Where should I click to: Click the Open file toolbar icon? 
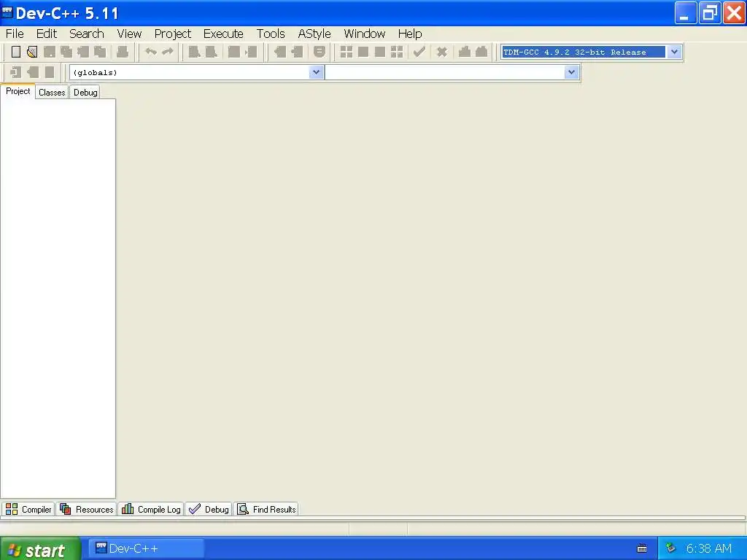32,52
